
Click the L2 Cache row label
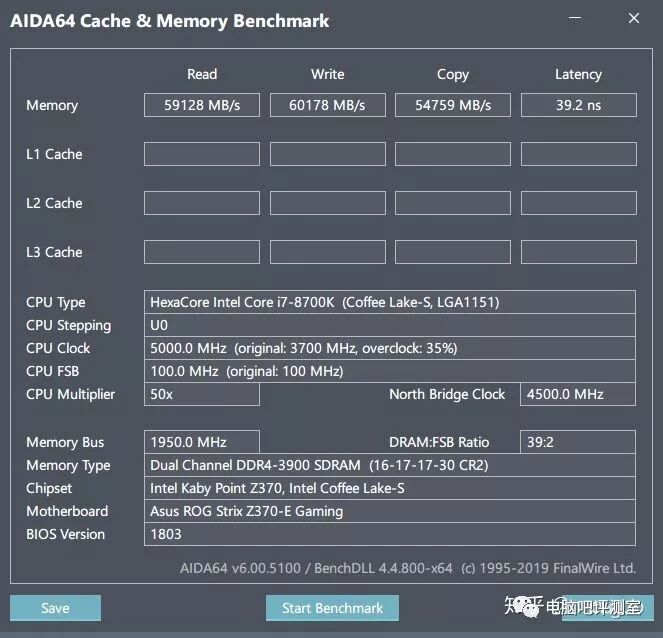(x=54, y=203)
